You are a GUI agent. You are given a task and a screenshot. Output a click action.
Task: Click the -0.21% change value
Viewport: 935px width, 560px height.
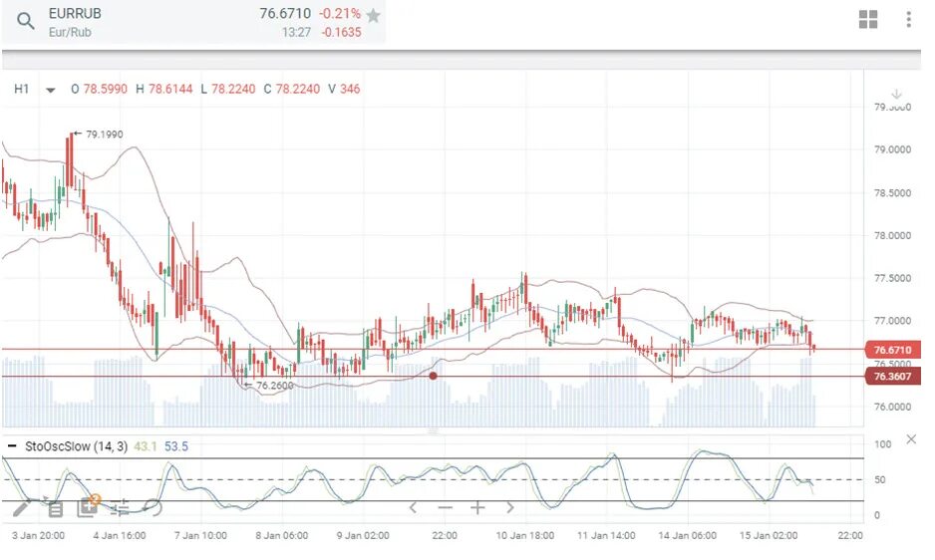[x=340, y=13]
